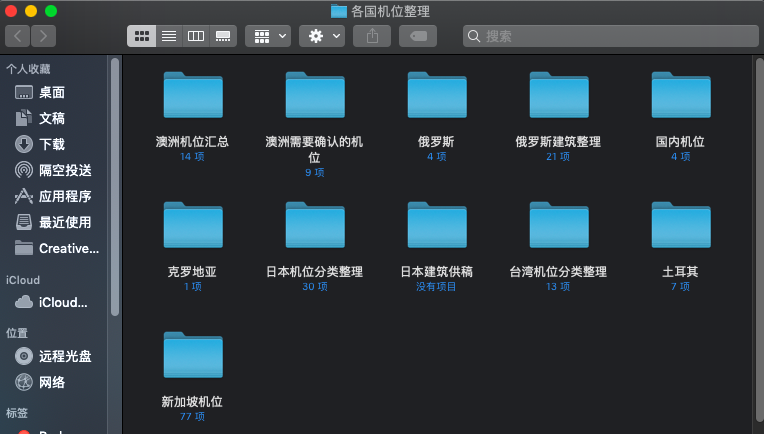Click the Edit Tags toolbar button
The image size is (764, 434).
(417, 36)
